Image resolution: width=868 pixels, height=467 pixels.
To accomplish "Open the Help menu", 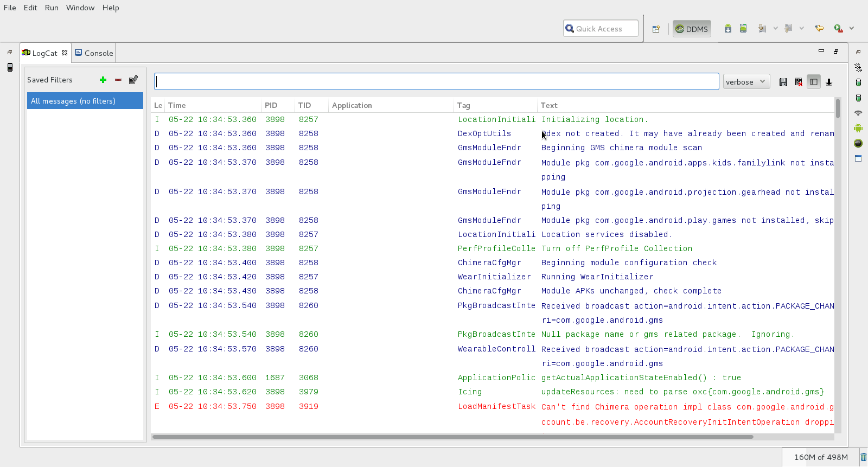I will pyautogui.click(x=111, y=8).
